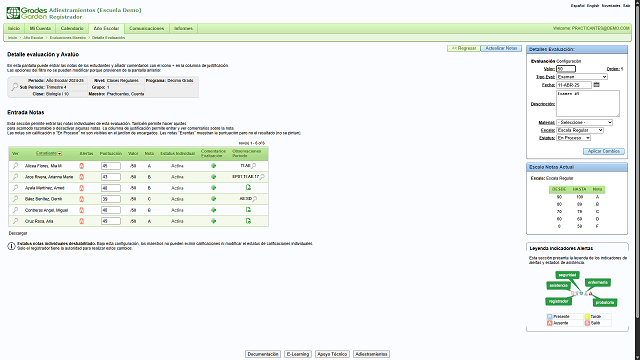View student Alicea Flores magnifier icon
The image size is (640, 360).
(16, 166)
